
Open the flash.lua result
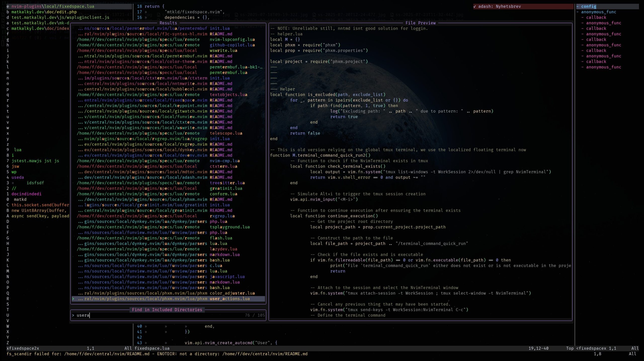coord(168,238)
